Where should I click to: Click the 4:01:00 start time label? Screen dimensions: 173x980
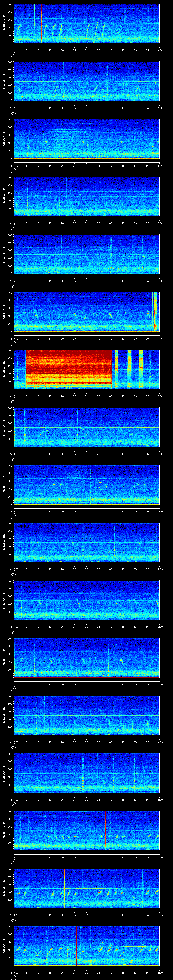(x=14, y=50)
